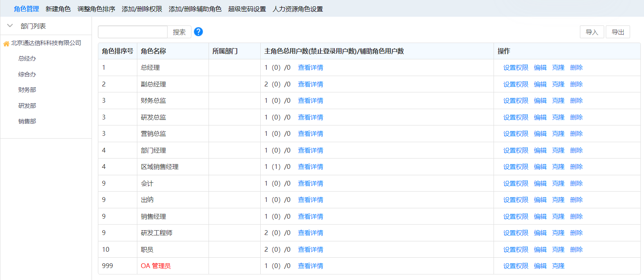Click the home icon beside 北京通达信科科技有限公司
The image size is (644, 280).
(x=6, y=43)
